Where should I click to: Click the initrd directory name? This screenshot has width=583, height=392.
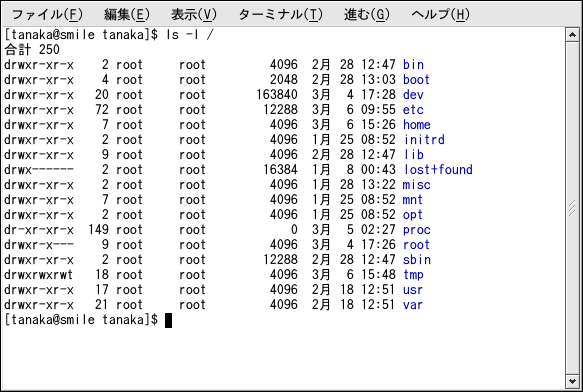coord(424,139)
